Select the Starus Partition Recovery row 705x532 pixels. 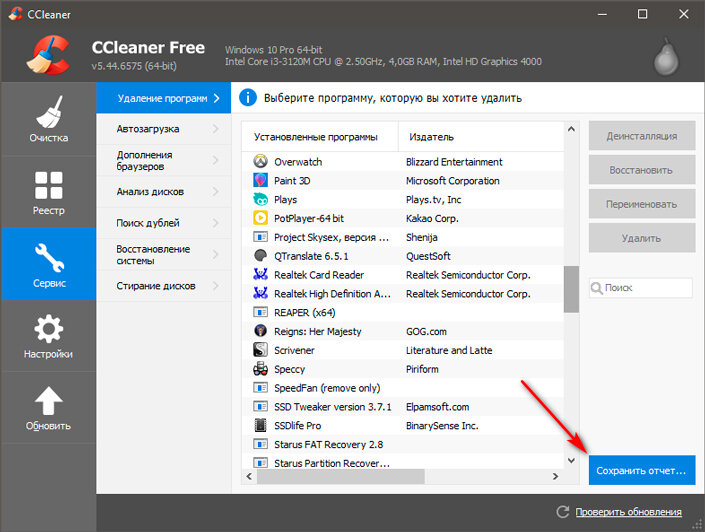[403, 462]
